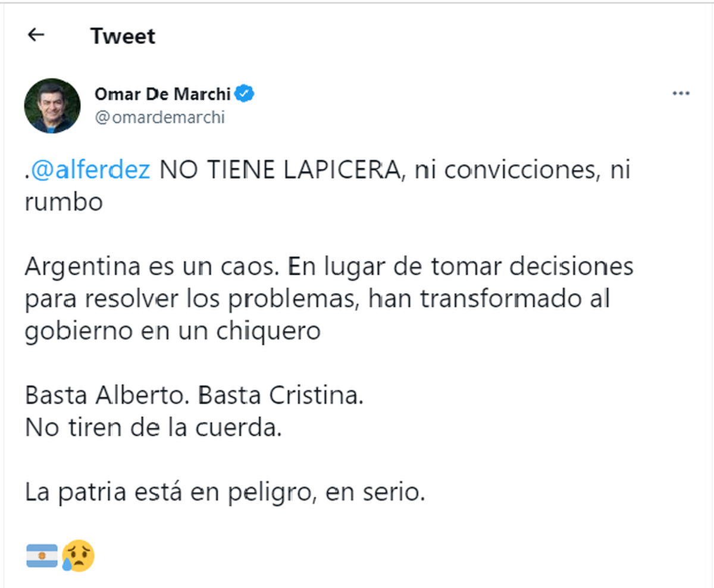Click the back arrow icon

(36, 36)
